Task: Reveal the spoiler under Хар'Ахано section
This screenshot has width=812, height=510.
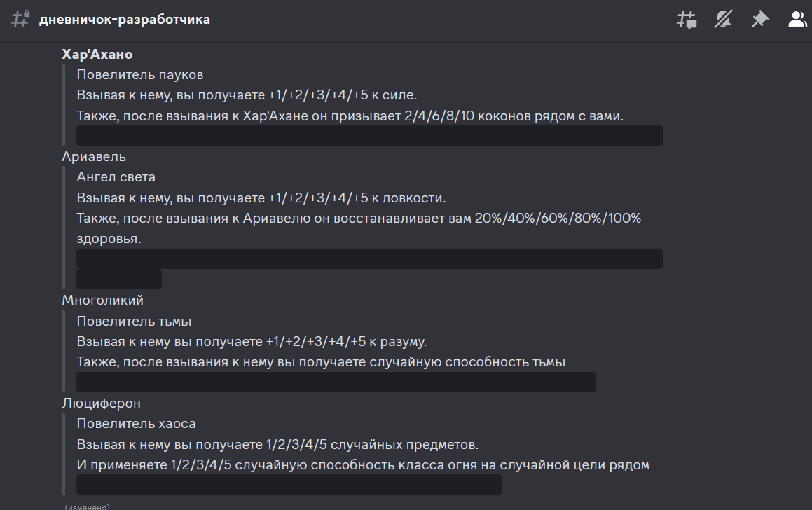Action: [x=369, y=136]
